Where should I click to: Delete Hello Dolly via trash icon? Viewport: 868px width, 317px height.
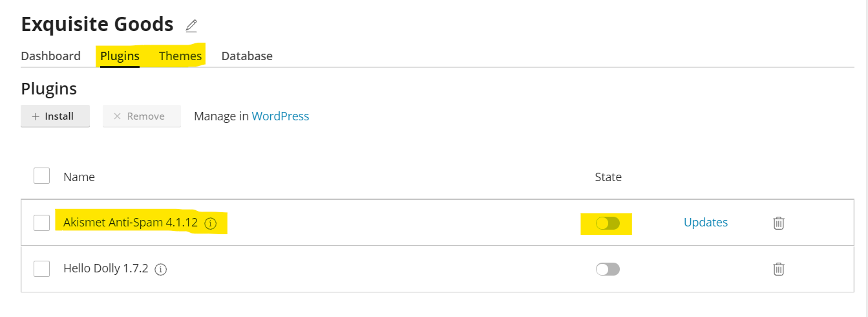779,268
